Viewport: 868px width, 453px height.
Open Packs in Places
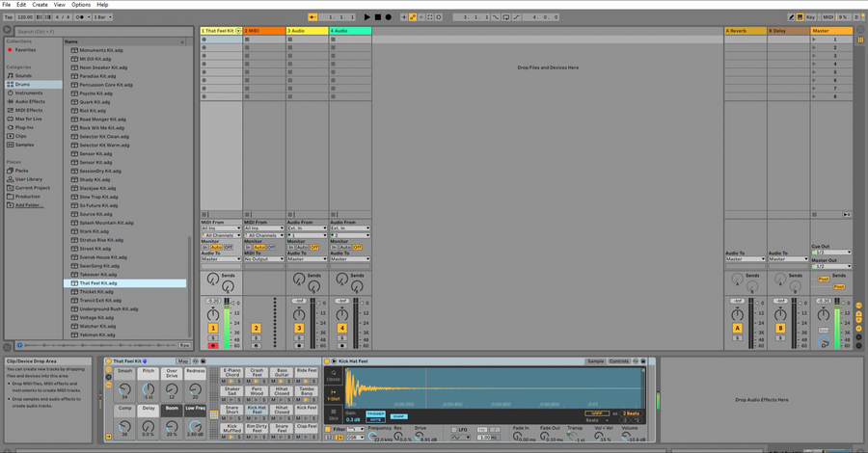click(x=21, y=171)
